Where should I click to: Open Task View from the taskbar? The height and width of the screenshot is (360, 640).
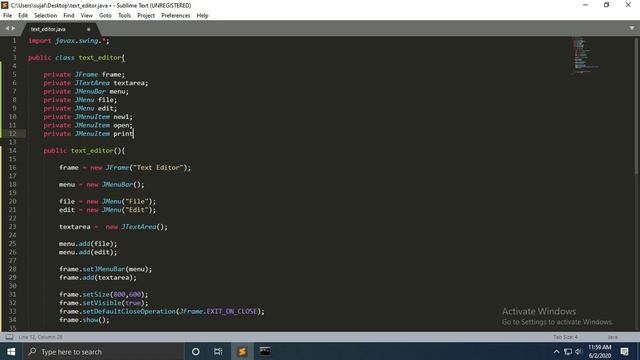coord(218,351)
